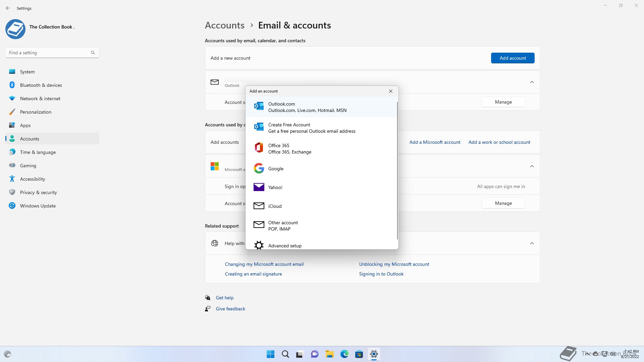Click The Collection Book profile avatar
This screenshot has height=362, width=644.
[15, 29]
